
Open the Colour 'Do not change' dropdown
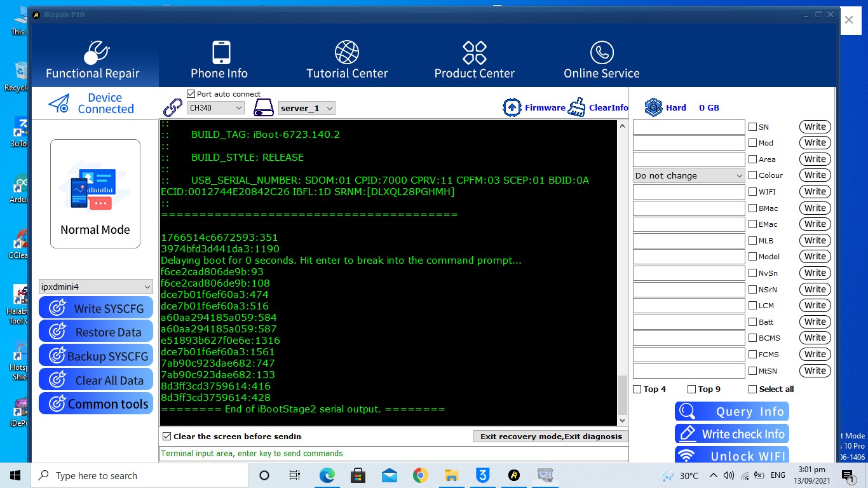[x=689, y=175]
